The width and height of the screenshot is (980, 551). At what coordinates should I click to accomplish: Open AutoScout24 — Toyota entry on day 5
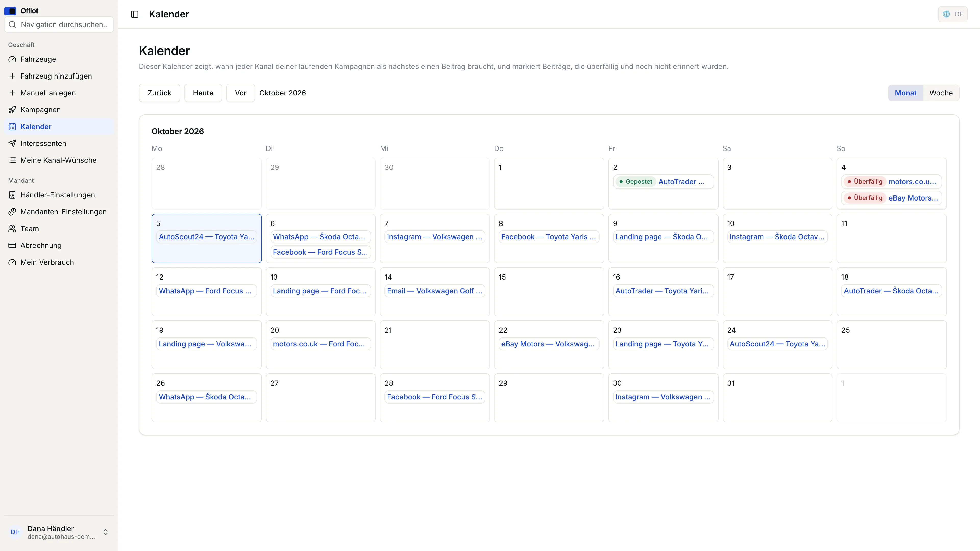(x=206, y=237)
